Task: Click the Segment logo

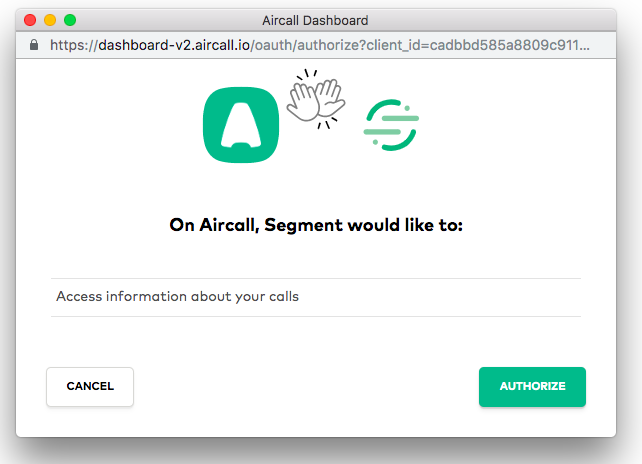Action: pyautogui.click(x=390, y=125)
